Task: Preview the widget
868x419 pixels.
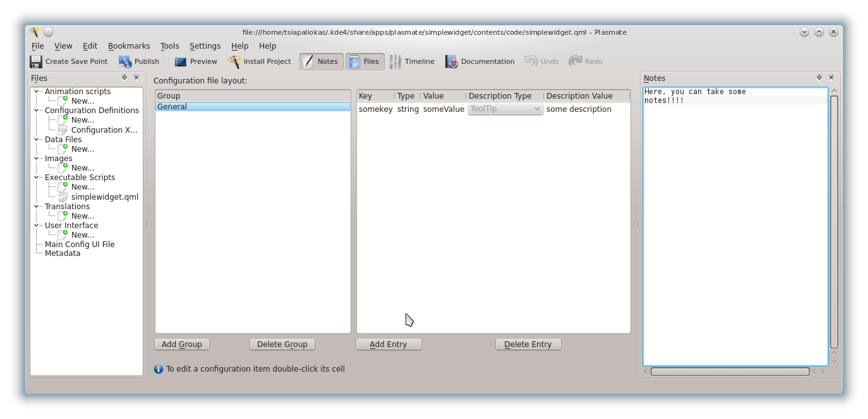Action: pyautogui.click(x=195, y=61)
